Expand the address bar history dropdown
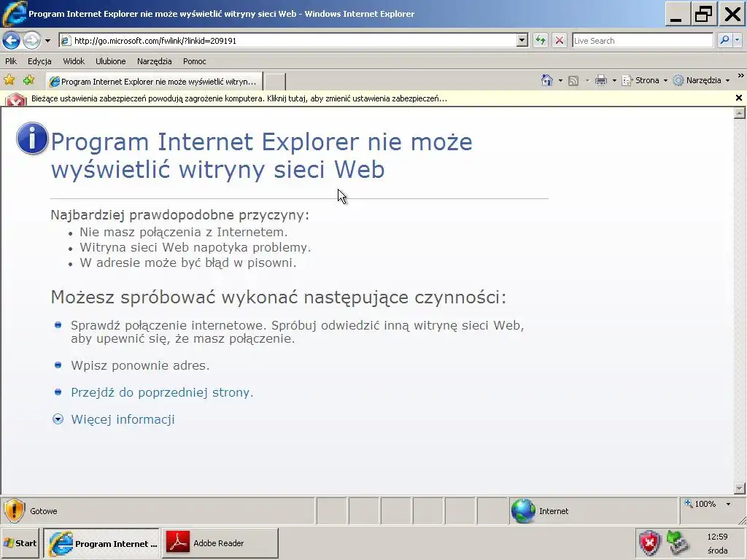The image size is (747, 560). point(522,41)
